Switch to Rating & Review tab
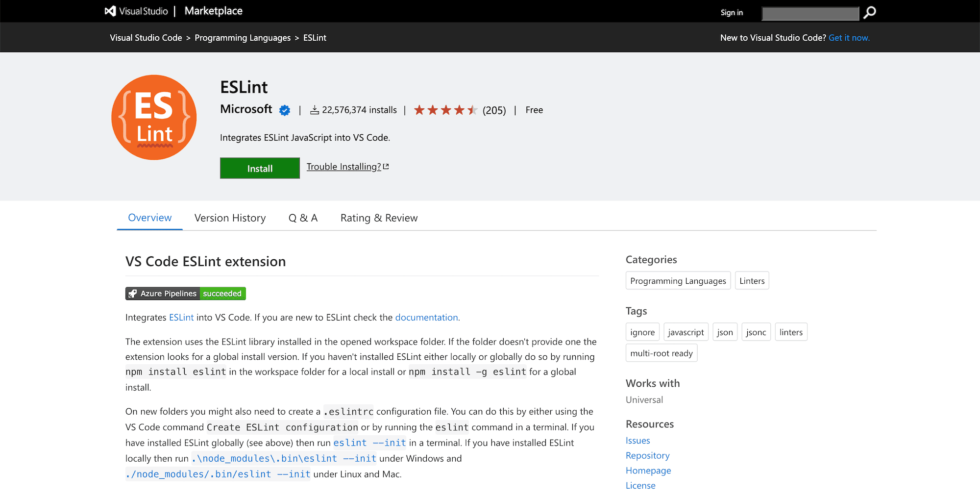The image size is (980, 496). coord(379,218)
